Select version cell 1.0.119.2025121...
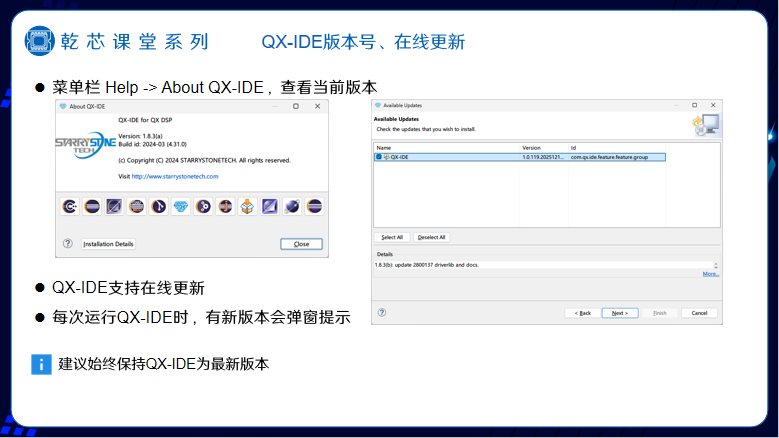Screen dimensions: 779x438 click(x=543, y=157)
